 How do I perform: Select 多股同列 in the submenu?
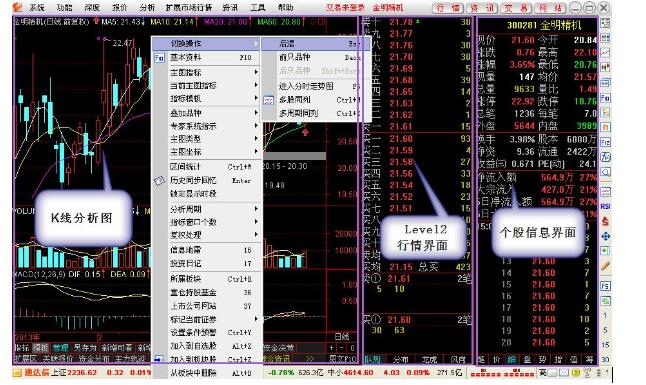tap(316, 100)
